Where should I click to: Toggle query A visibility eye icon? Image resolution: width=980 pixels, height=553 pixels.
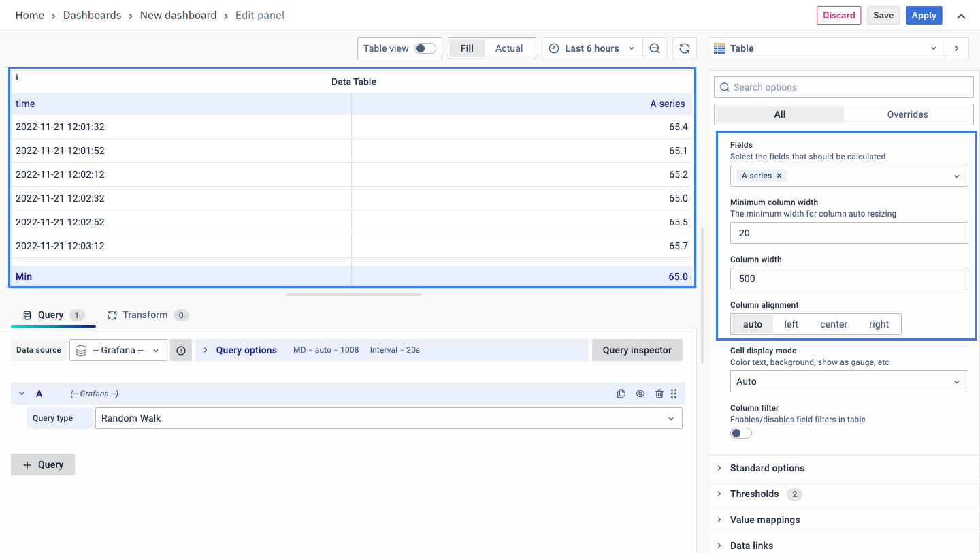pyautogui.click(x=640, y=394)
